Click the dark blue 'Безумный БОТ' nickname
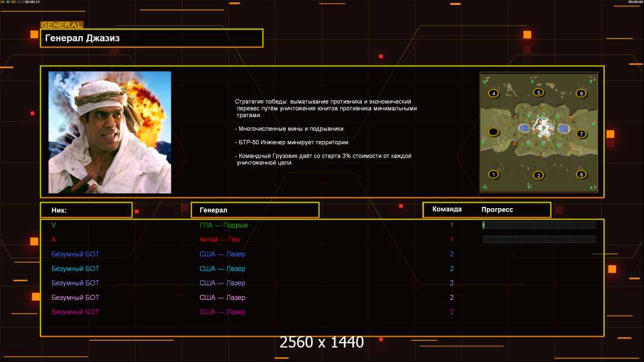The image size is (644, 362). point(75,254)
